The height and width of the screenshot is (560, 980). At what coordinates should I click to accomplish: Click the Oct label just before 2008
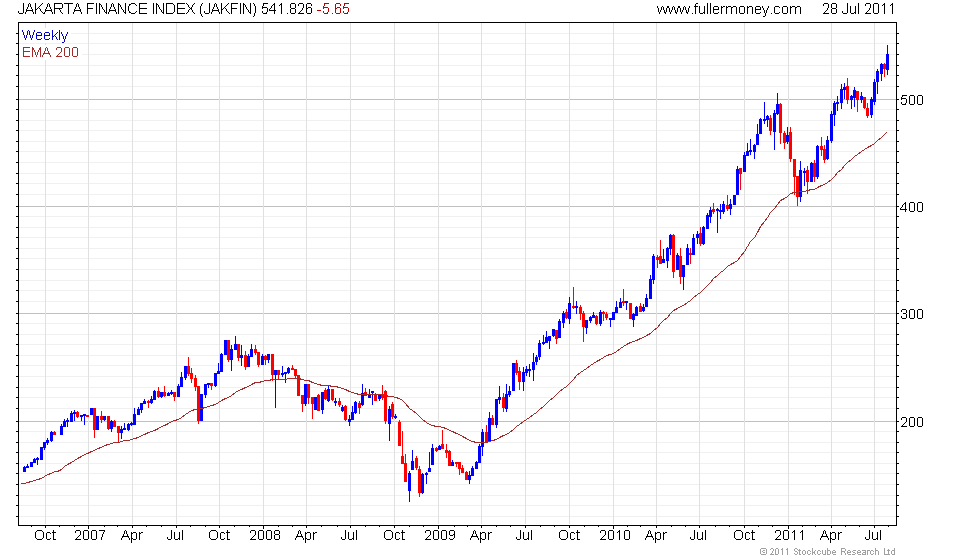[x=219, y=536]
